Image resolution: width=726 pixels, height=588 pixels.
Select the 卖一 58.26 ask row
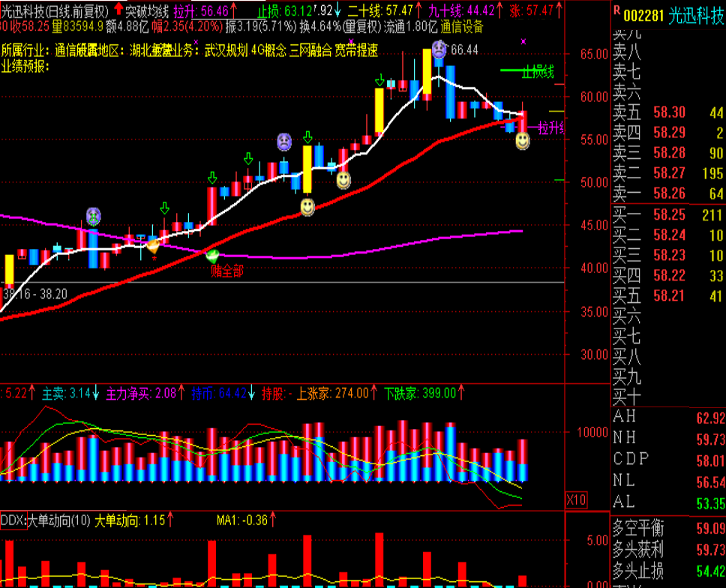(668, 193)
